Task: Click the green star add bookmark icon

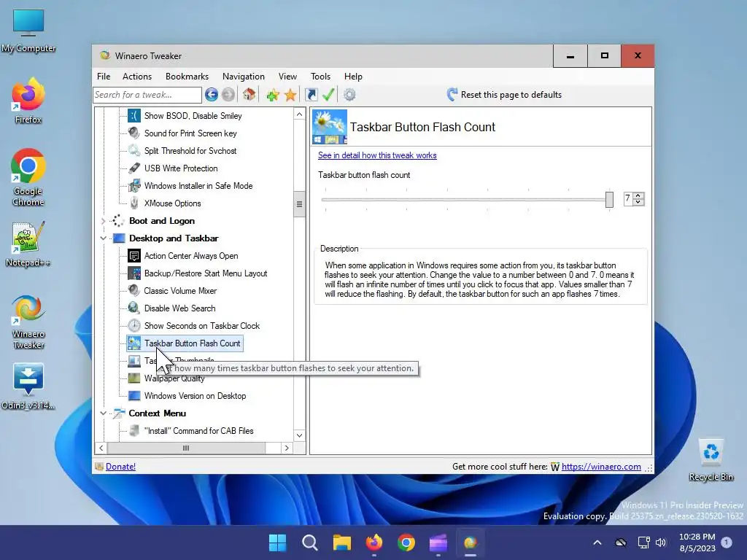Action: pos(273,95)
